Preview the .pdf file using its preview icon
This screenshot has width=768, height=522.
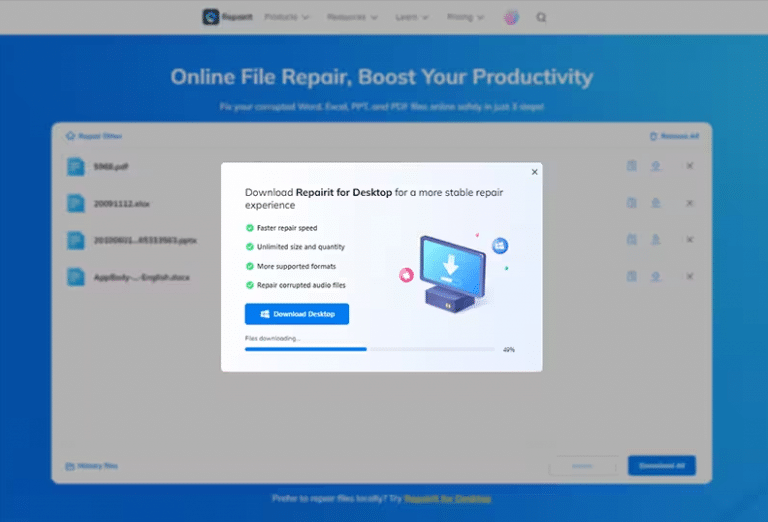[x=631, y=166]
